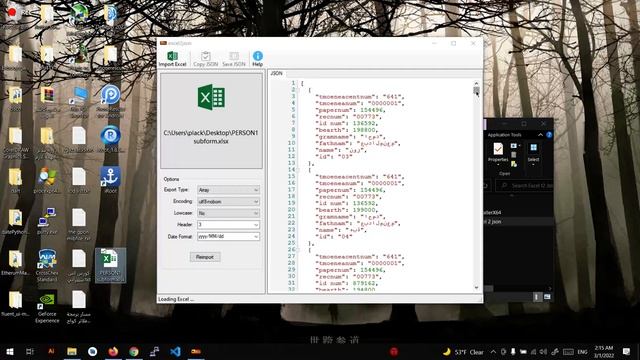Click the weather widget showing 53°F Clear
The width and height of the screenshot is (640, 360).
[463, 352]
